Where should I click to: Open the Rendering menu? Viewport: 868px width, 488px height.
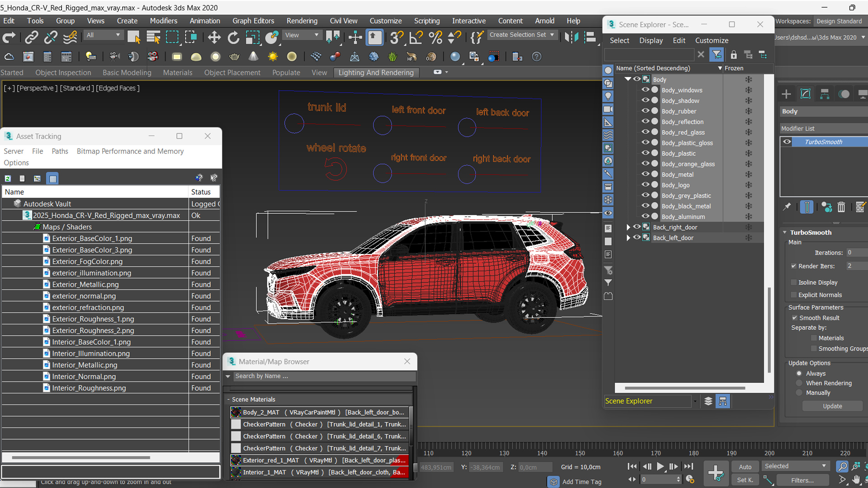click(302, 21)
